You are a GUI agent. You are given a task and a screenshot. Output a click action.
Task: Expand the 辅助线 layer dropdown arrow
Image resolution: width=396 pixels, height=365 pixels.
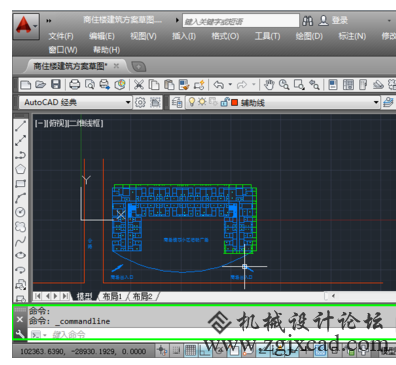point(376,102)
